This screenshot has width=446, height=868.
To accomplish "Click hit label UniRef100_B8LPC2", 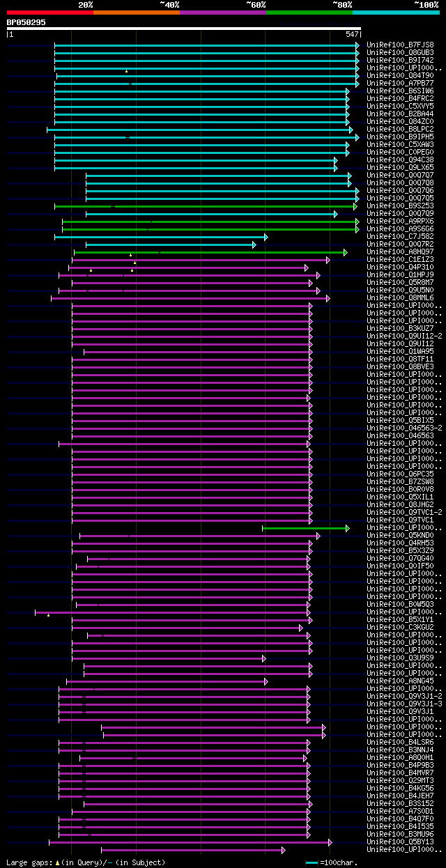I will (x=400, y=129).
